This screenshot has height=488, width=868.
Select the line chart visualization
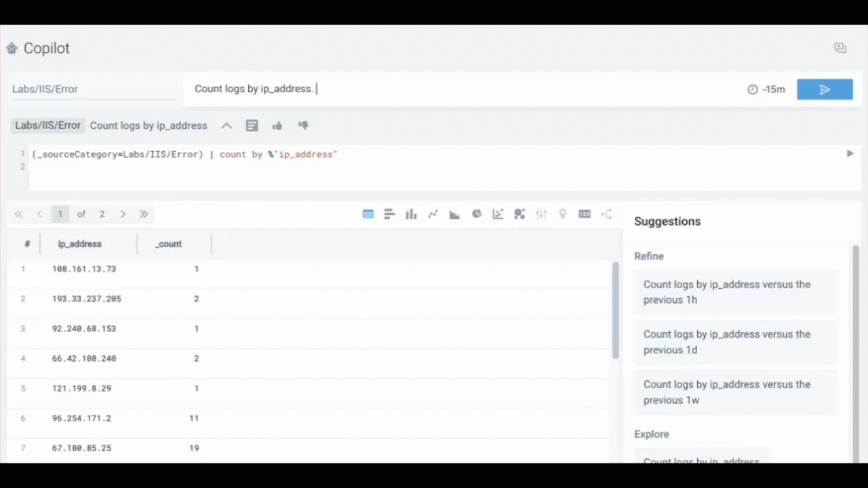[433, 214]
